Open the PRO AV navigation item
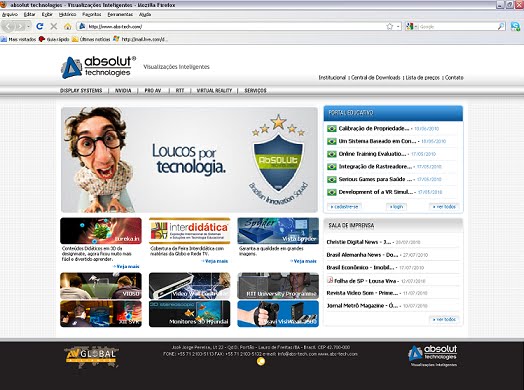524x390 pixels. (x=153, y=91)
